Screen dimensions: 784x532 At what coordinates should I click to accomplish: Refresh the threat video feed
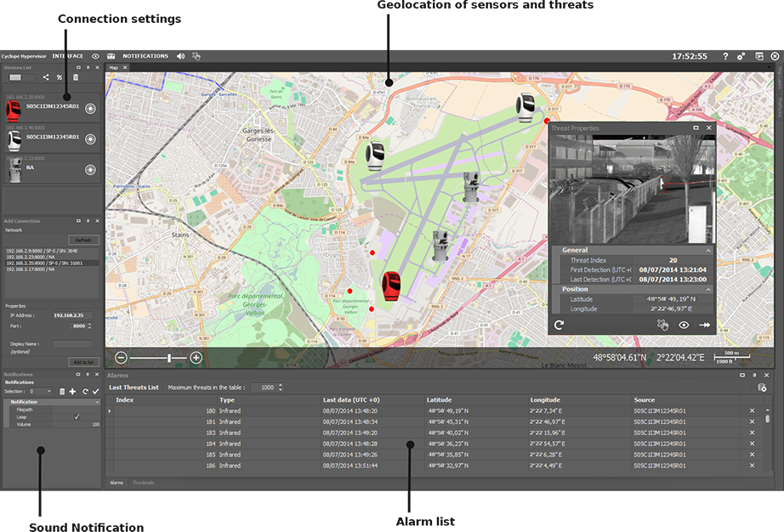point(559,325)
